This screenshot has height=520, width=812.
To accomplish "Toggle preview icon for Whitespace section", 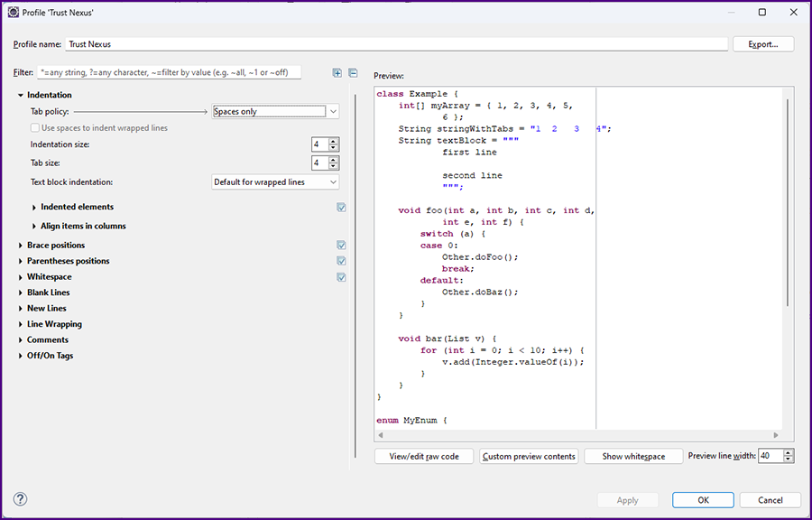I will point(341,277).
